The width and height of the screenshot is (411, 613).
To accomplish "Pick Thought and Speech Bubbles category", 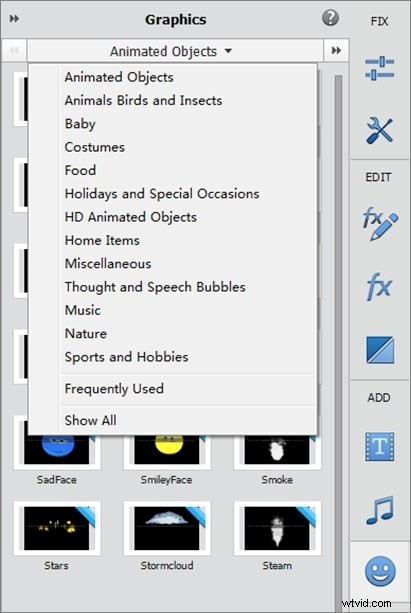I will click(155, 287).
